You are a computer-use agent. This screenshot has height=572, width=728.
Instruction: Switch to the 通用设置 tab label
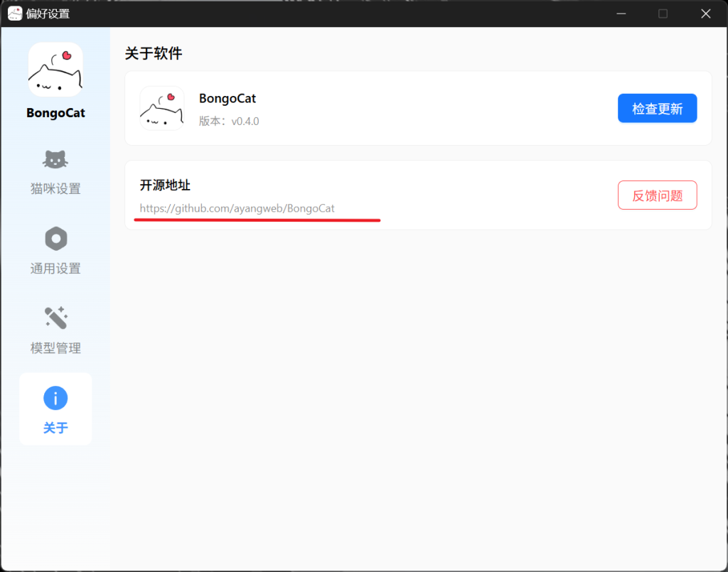click(x=55, y=269)
